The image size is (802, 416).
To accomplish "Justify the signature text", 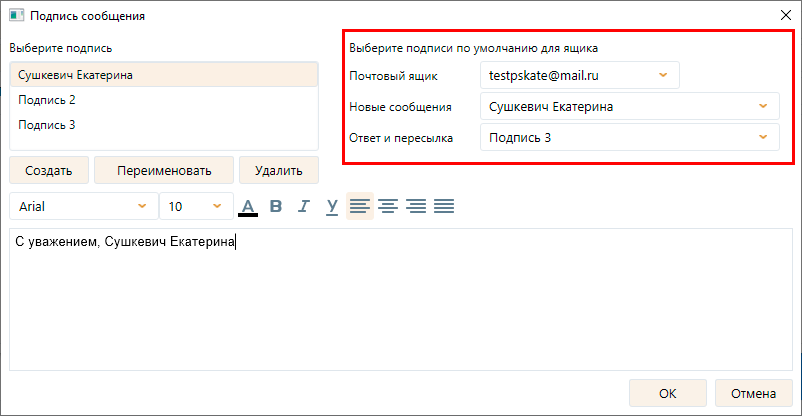I will [444, 207].
